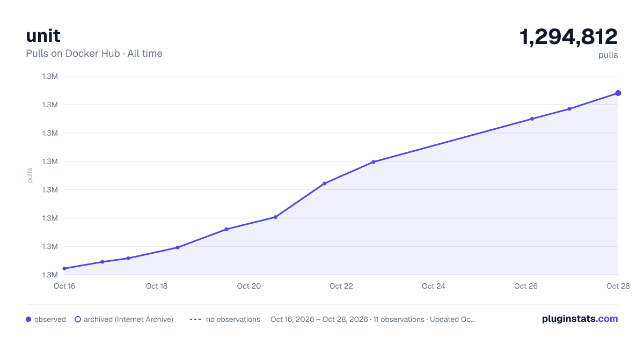
Task: Click 'Pulls on Docker Hub · All time' subtitle
Action: click(94, 54)
